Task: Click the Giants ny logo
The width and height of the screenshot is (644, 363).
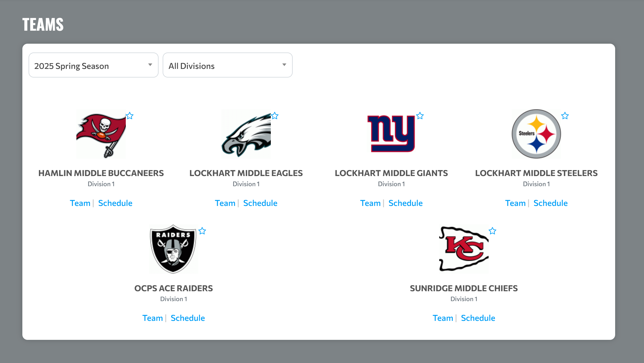Action: point(391,134)
